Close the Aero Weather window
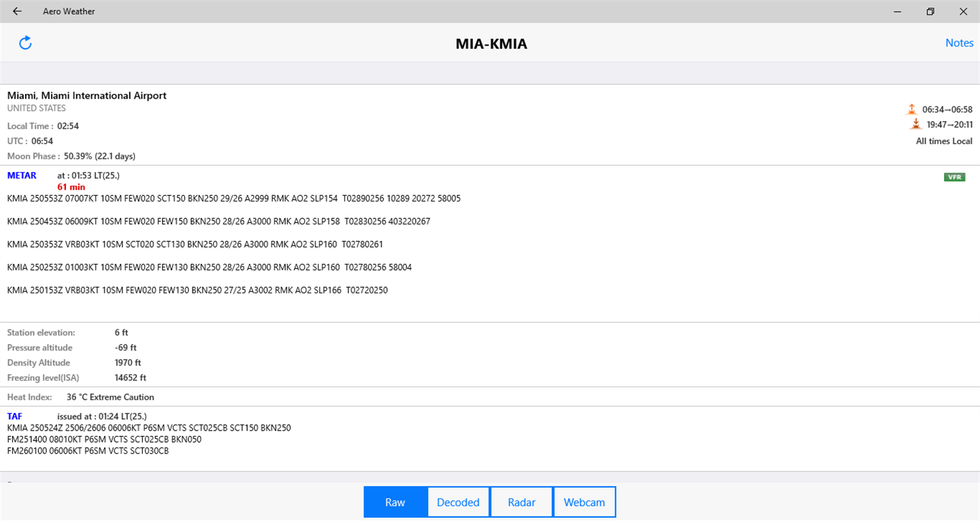This screenshot has width=980, height=521. pyautogui.click(x=963, y=12)
